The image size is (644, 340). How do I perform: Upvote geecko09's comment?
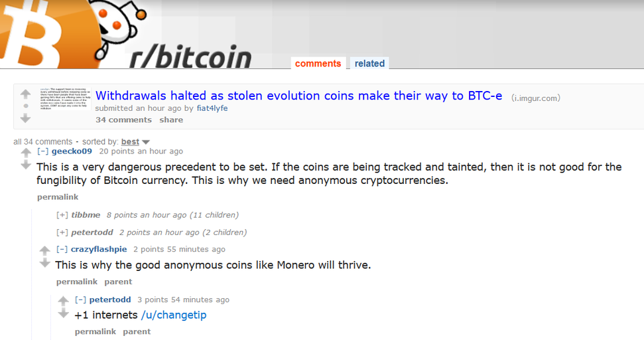pos(26,153)
